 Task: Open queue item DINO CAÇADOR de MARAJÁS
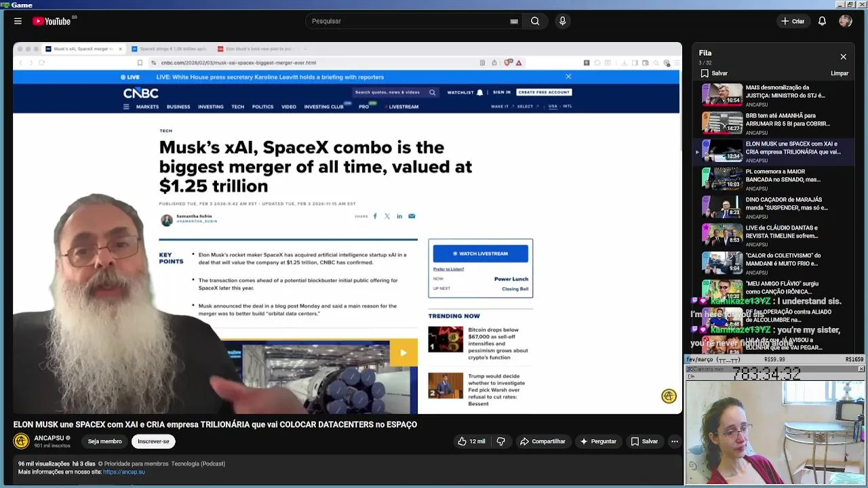[773, 207]
